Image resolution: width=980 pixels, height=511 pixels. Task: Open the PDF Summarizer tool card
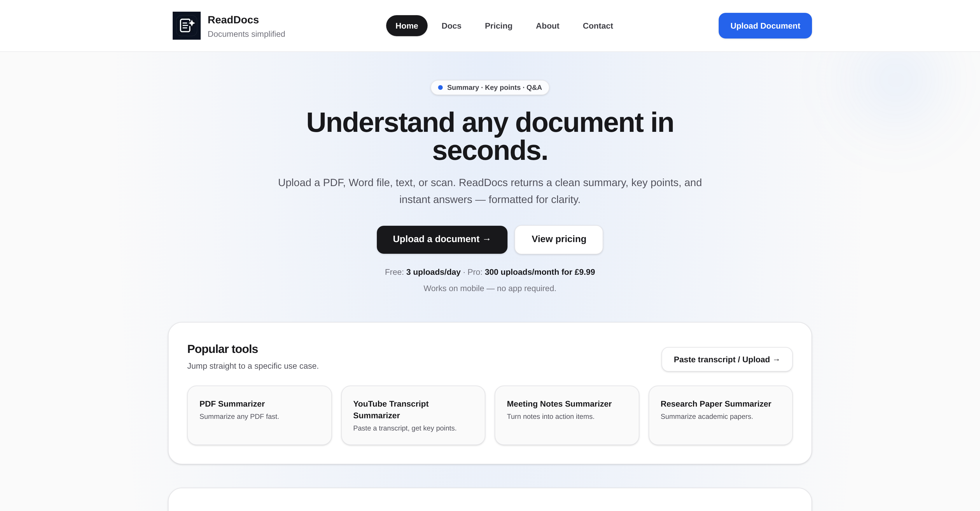259,415
